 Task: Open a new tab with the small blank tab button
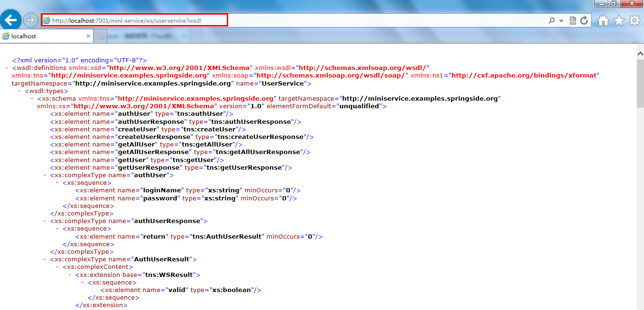tap(100, 36)
